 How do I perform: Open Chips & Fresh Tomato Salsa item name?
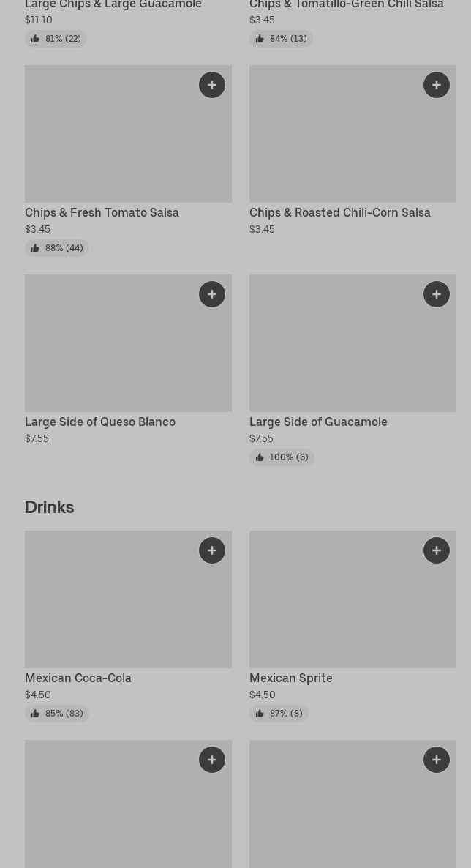point(102,212)
